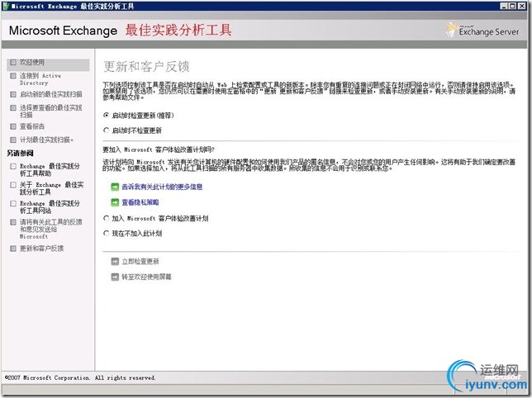Click the gray arrow icon beside 立即检查更新
The image size is (532, 398).
(115, 262)
